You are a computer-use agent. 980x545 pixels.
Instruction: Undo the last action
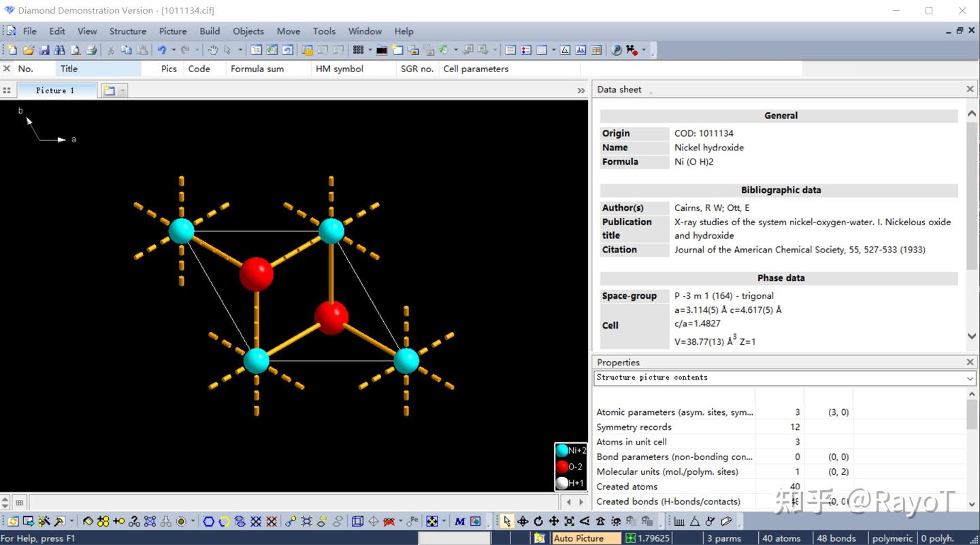(x=161, y=50)
